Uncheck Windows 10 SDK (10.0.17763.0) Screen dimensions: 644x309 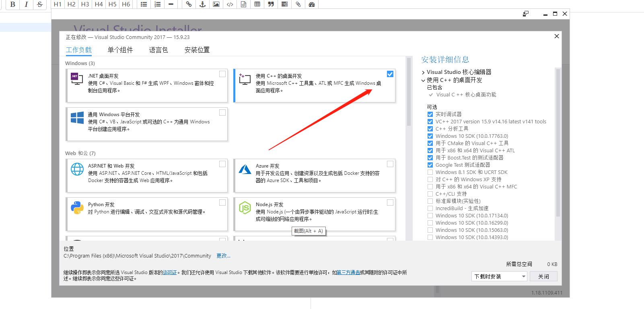(x=430, y=136)
